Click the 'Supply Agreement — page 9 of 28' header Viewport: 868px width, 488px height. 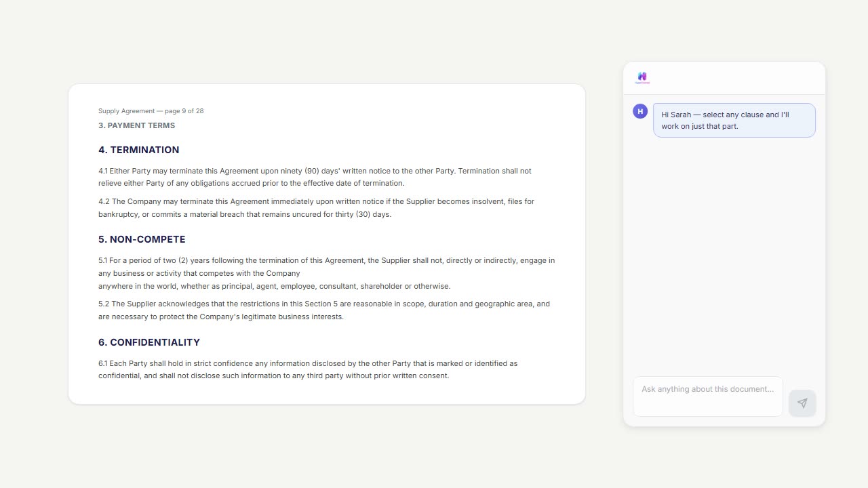(151, 111)
